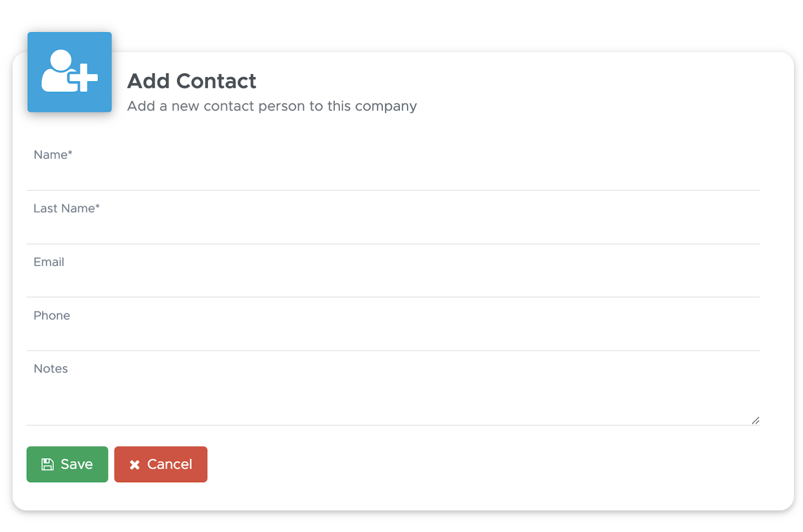Click the Notes textarea resize grip
The height and width of the screenshot is (532, 803).
[755, 421]
